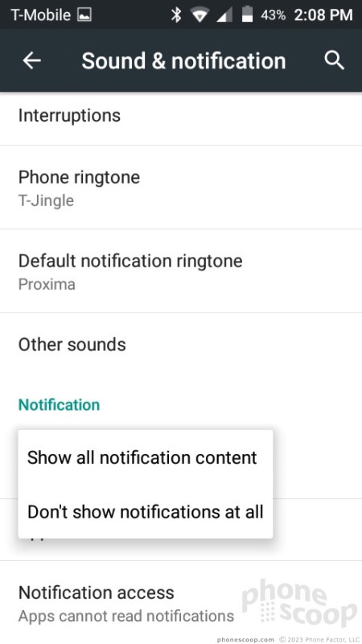This screenshot has height=644, width=362.
Task: Open Other sounds
Action: 181,345
